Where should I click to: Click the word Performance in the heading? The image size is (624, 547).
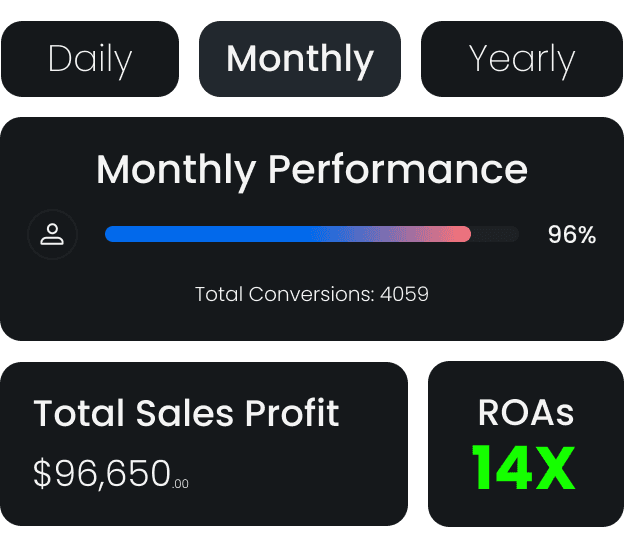point(397,169)
